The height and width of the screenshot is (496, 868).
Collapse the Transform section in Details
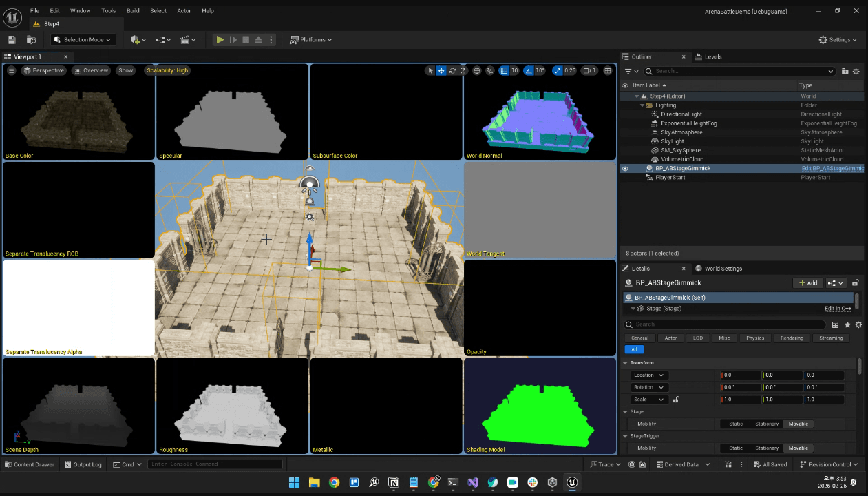(x=626, y=363)
